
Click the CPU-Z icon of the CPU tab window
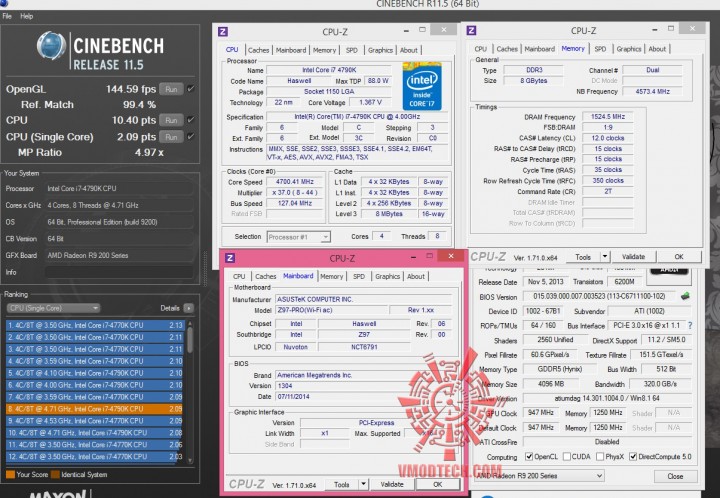point(223,32)
